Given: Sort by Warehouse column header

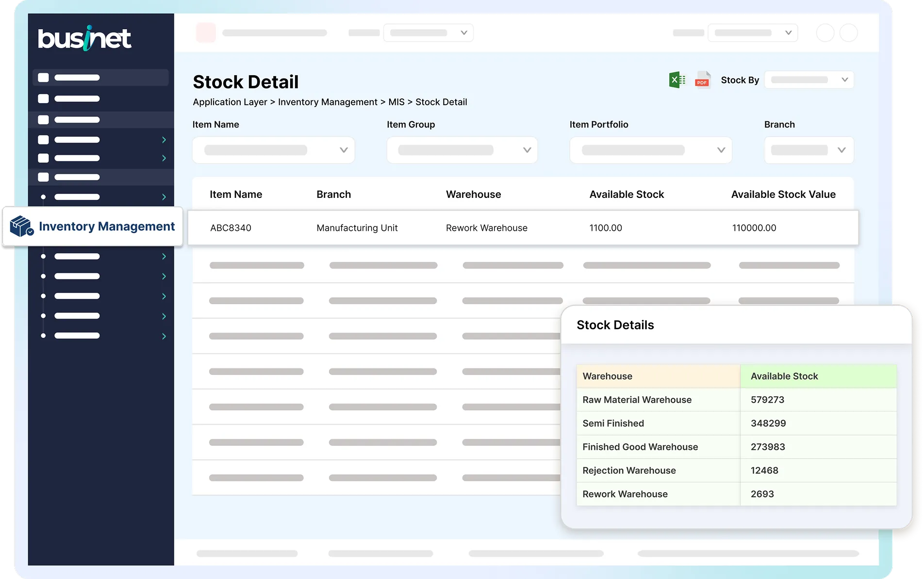Looking at the screenshot, I should 474,194.
